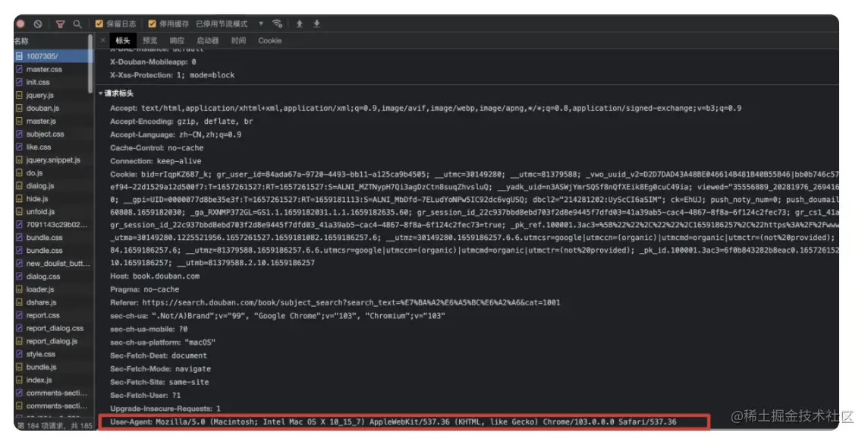Select the 7091143c29b02... request
Image resolution: width=868 pixels, height=439 pixels.
pyautogui.click(x=52, y=225)
